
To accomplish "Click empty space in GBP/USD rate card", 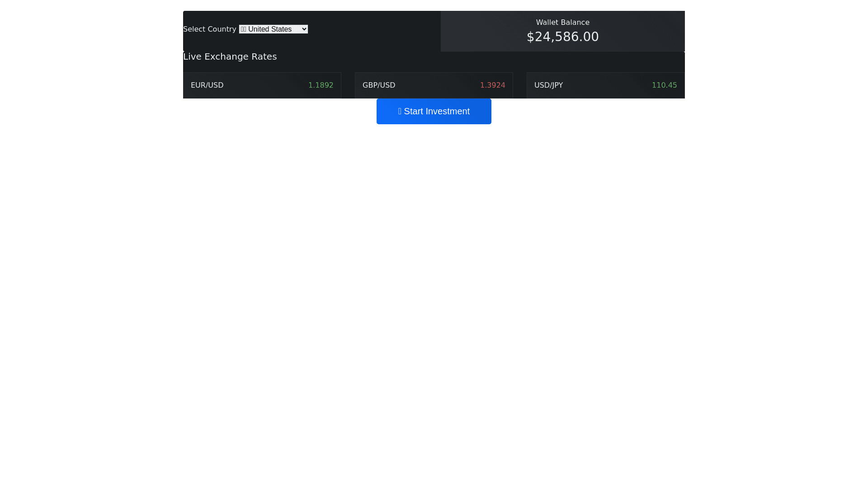I will point(438,85).
